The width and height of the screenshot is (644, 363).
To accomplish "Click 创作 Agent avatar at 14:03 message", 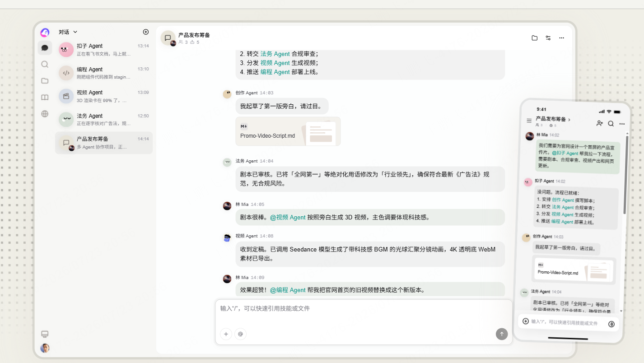I will (x=227, y=94).
